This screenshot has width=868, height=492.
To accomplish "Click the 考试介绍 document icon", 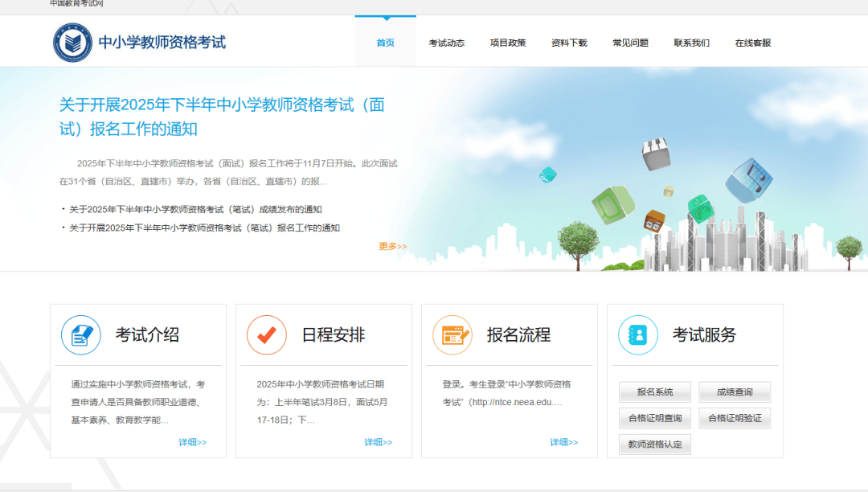I will coord(81,335).
